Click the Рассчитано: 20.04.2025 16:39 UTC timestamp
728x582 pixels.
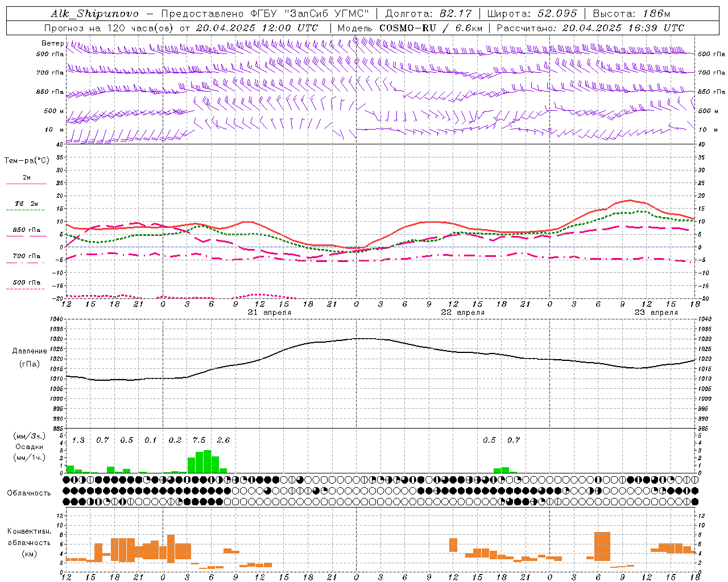[591, 28]
